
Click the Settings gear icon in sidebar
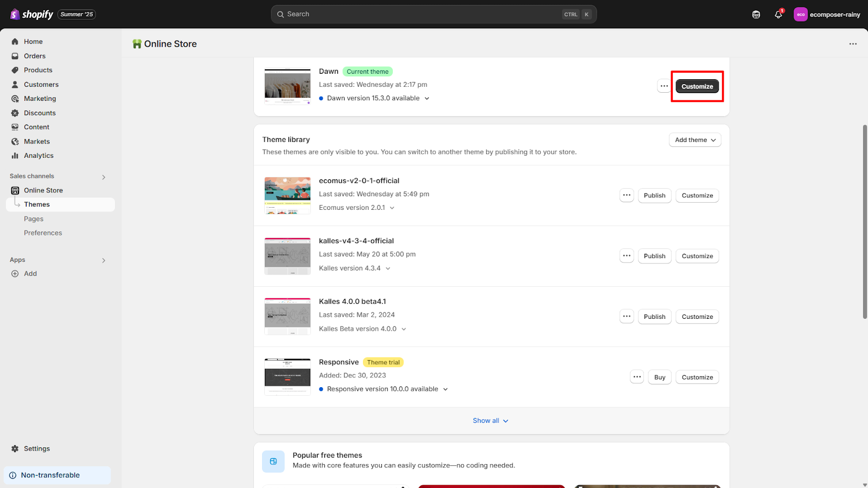[x=15, y=449]
